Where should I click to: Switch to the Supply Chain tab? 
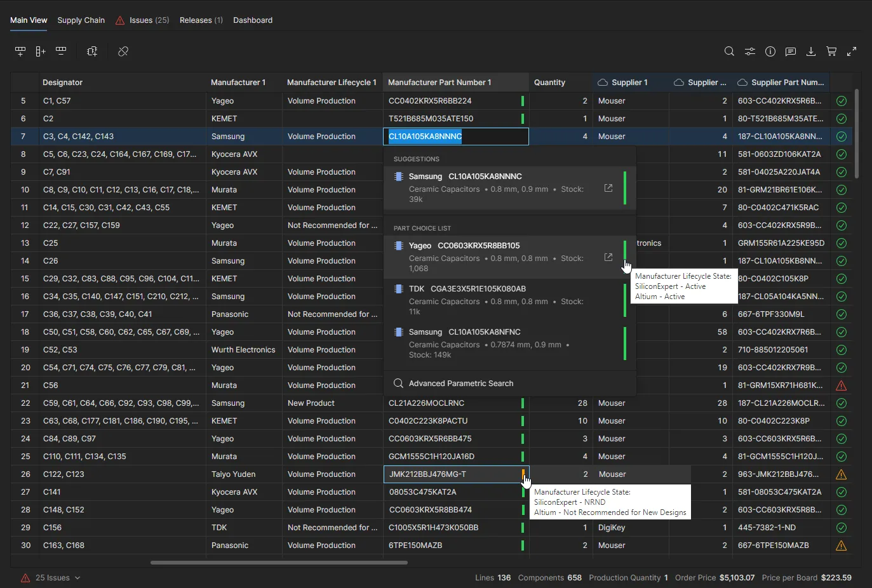click(x=81, y=20)
